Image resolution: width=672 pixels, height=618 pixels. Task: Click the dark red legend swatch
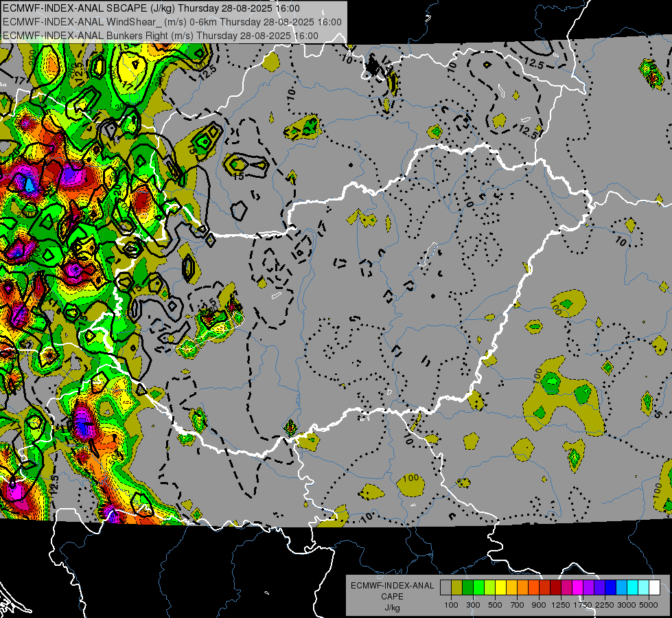555,587
